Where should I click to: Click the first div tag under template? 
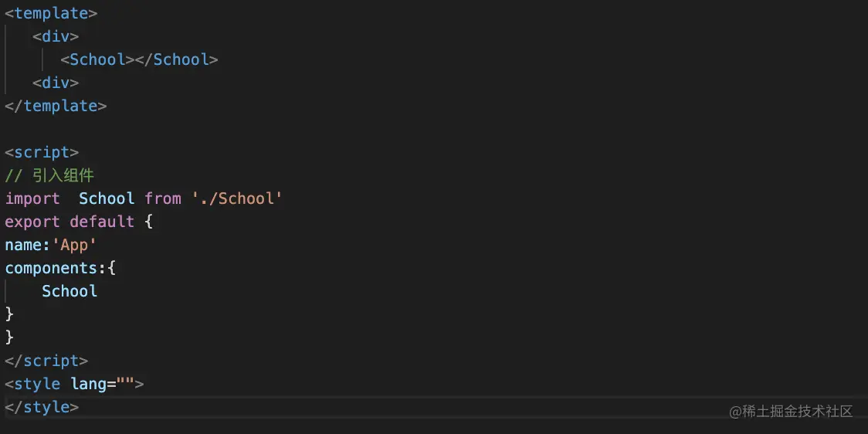(x=56, y=36)
